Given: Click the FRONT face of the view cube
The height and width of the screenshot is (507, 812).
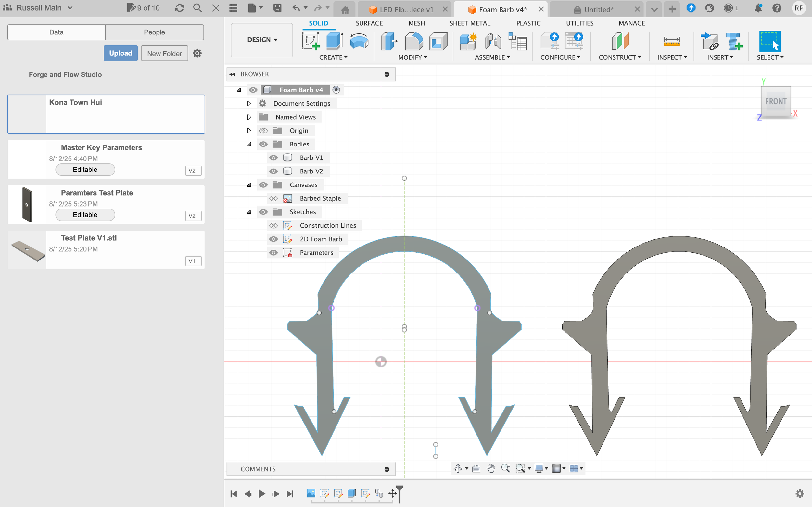Looking at the screenshot, I should 775,101.
